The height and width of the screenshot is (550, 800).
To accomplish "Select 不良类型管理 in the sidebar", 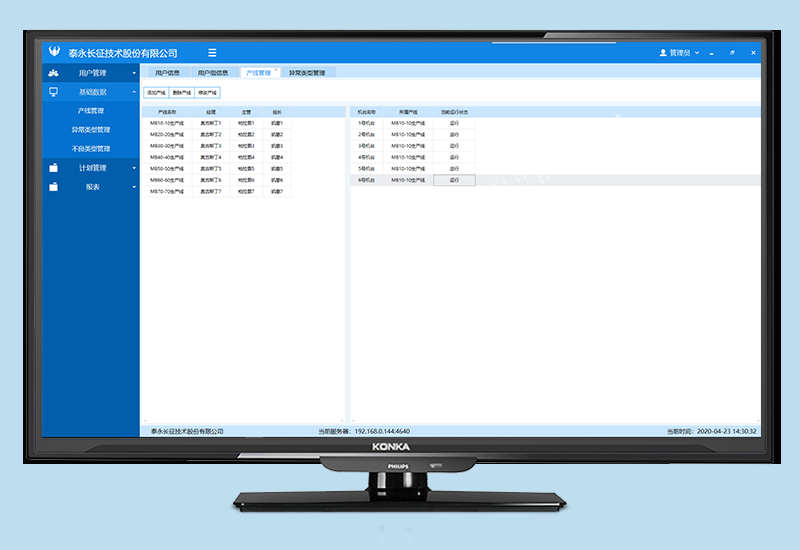I will point(90,149).
